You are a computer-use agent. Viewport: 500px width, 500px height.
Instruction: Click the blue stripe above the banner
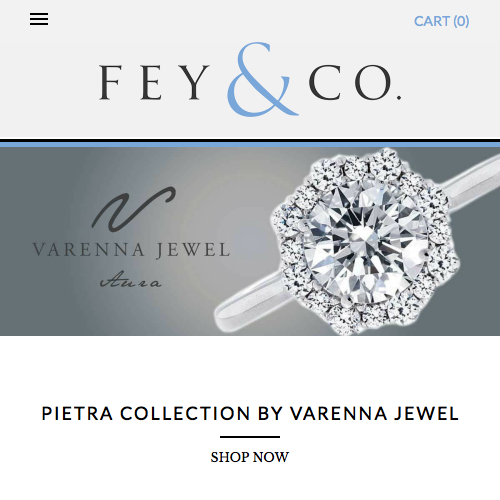(250, 145)
